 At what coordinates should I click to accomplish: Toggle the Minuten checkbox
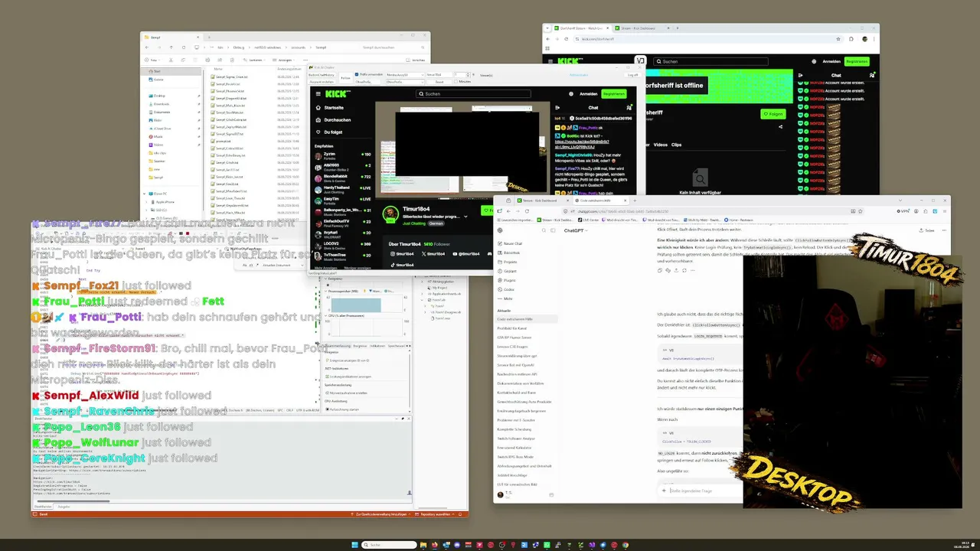[x=457, y=81]
